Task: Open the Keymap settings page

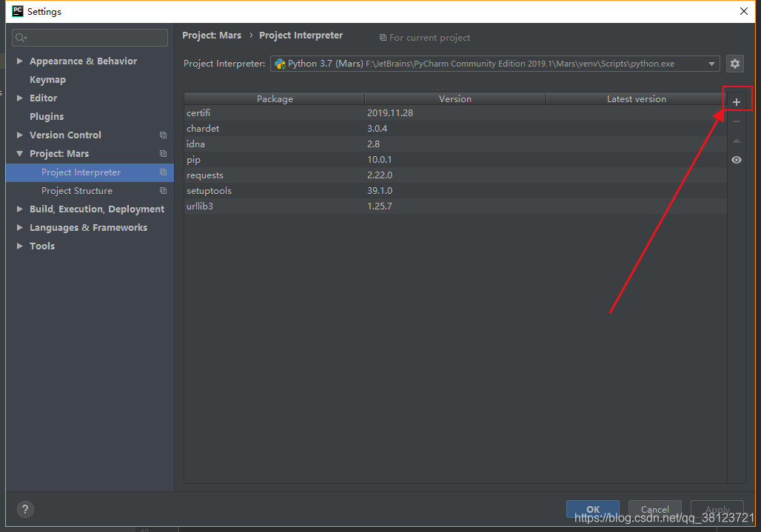Action: [x=47, y=79]
